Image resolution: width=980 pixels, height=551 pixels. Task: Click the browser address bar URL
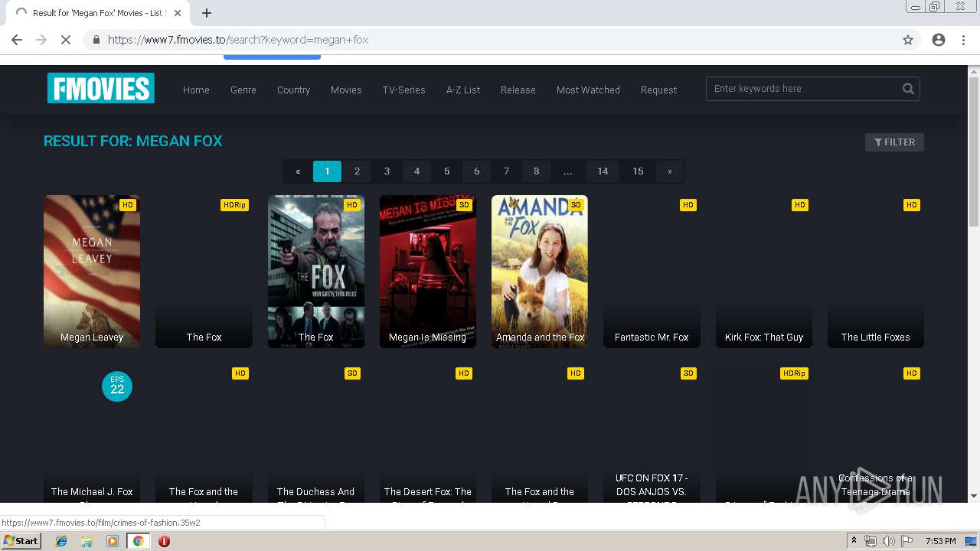point(238,40)
